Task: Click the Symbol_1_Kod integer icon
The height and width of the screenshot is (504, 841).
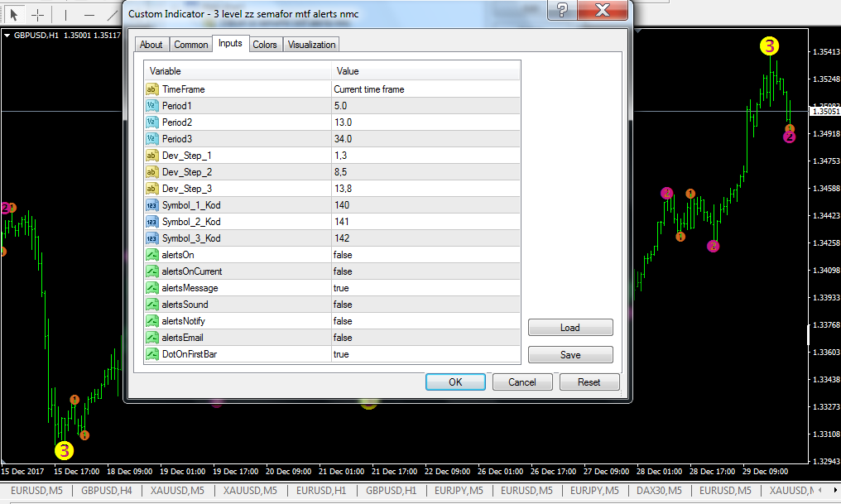Action: tap(151, 205)
